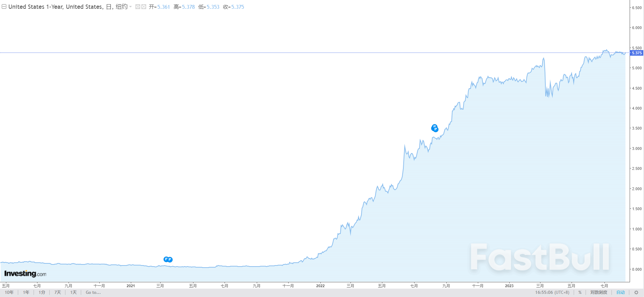
Task: Click the clock time 16:55:06 (UTC+8)
Action: click(x=552, y=292)
